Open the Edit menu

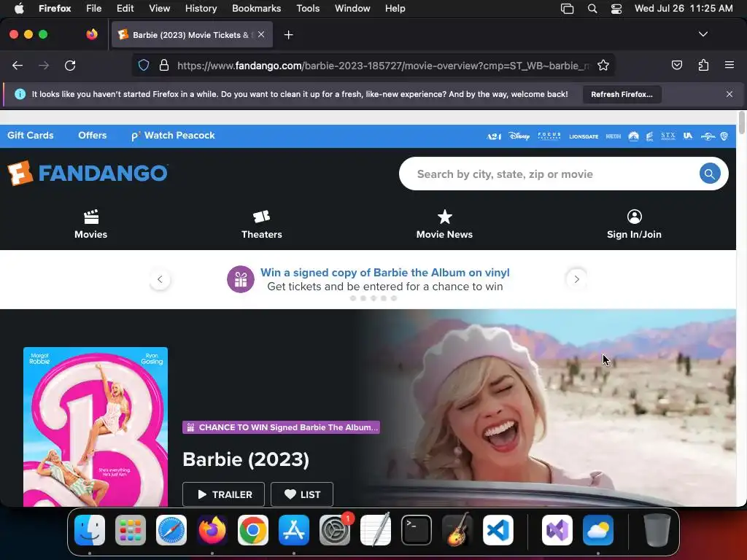click(125, 8)
